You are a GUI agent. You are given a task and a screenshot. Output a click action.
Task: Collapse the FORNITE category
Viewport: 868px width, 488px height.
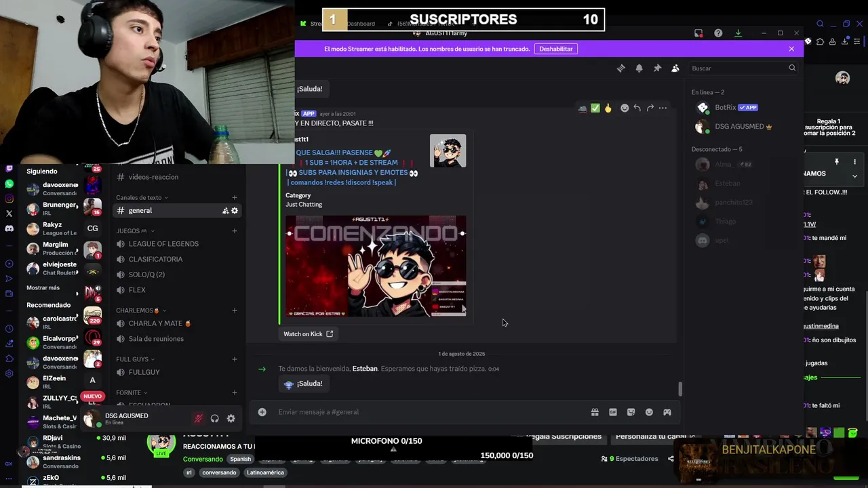[x=132, y=392]
